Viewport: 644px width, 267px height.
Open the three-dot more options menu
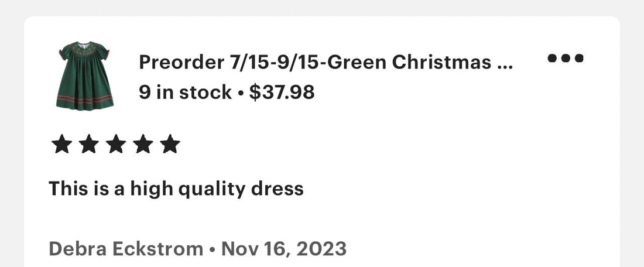coord(565,58)
